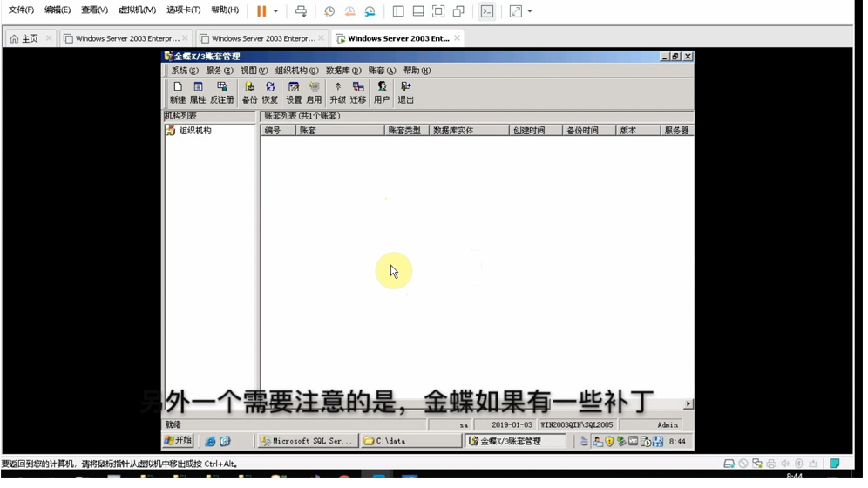
Task: Toggle VMware thumbnail bar view icon
Action: pyautogui.click(x=418, y=11)
